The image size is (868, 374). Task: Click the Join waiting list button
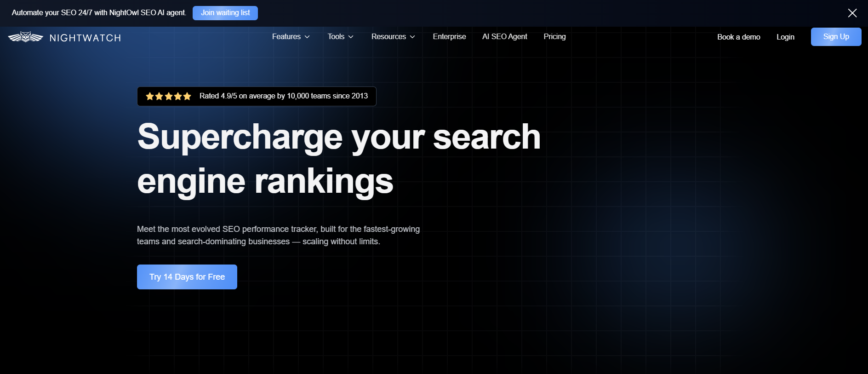225,13
